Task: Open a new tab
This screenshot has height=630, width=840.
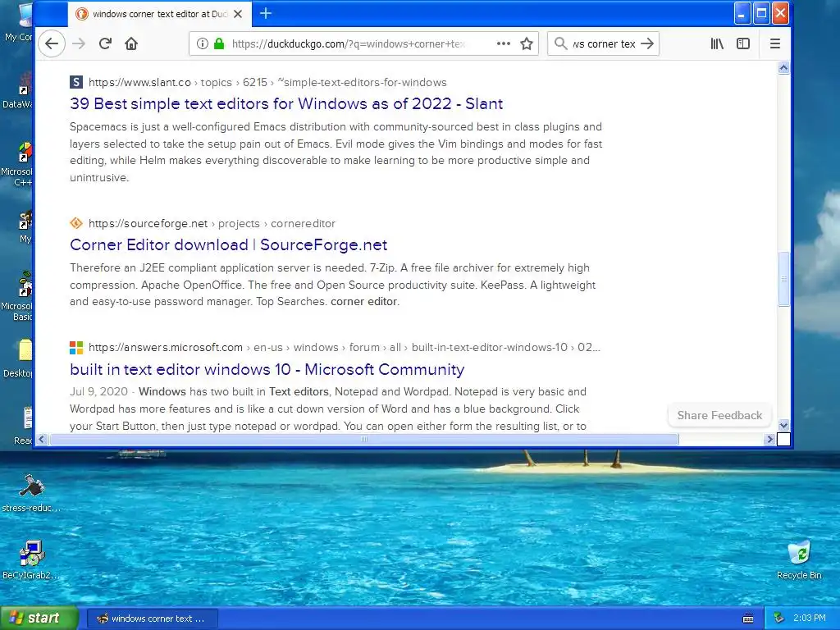Action: point(266,13)
